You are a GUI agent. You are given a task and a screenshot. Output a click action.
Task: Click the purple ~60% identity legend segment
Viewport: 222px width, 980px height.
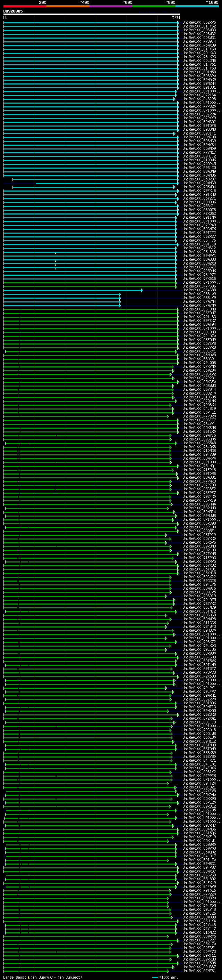(x=111, y=7)
